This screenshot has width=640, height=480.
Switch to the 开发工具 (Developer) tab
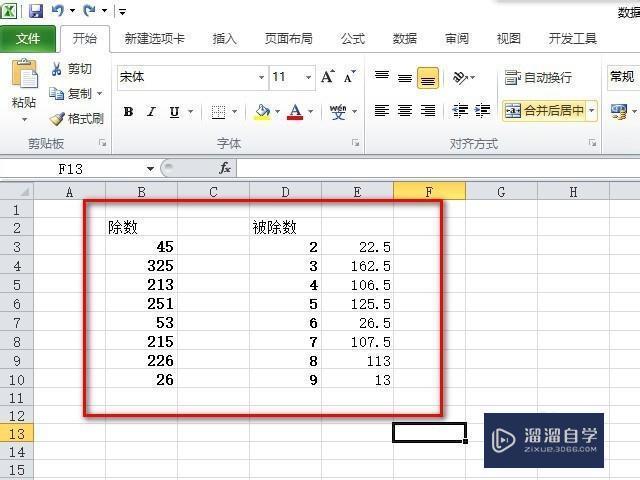pyautogui.click(x=572, y=39)
